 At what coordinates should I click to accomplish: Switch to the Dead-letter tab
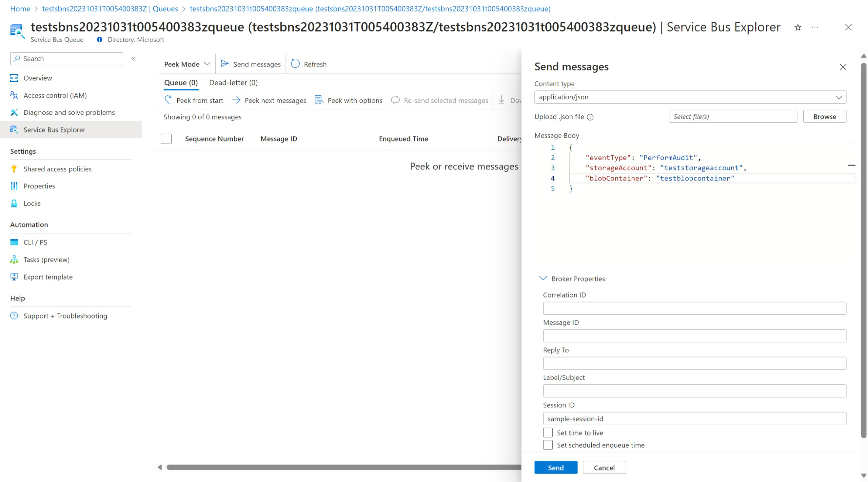[233, 83]
